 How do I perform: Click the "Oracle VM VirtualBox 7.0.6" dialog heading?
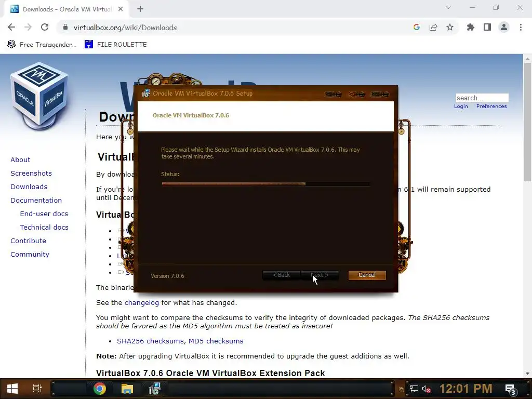(191, 115)
